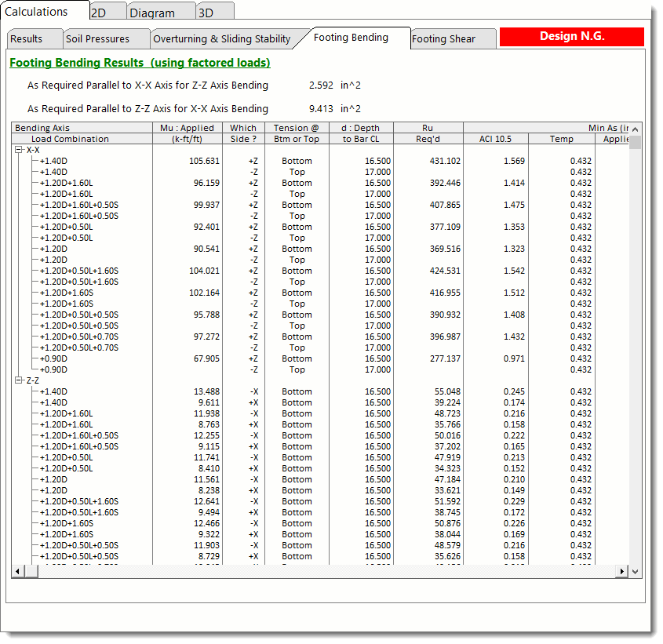Go to the Footing Shear tab

click(x=443, y=38)
